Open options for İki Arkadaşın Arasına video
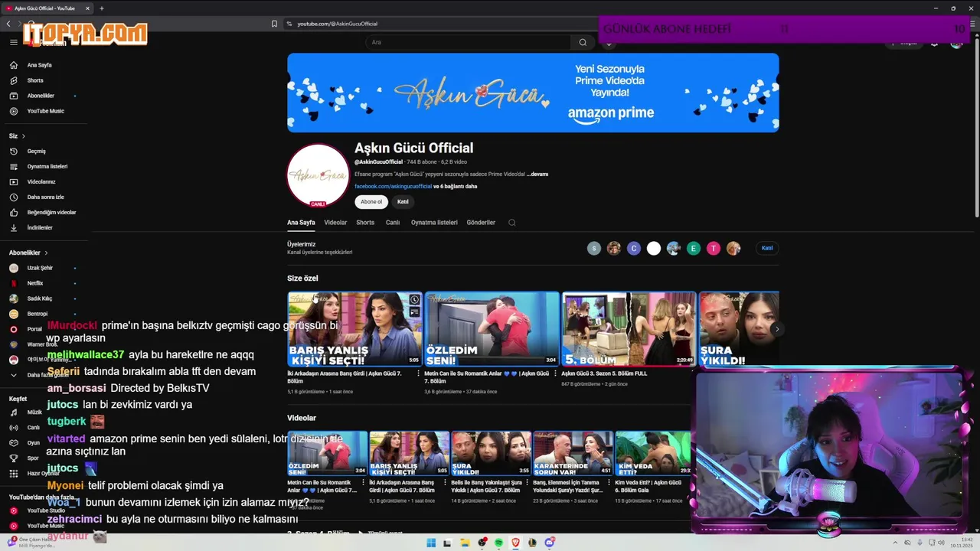This screenshot has height=551, width=980. pos(418,374)
